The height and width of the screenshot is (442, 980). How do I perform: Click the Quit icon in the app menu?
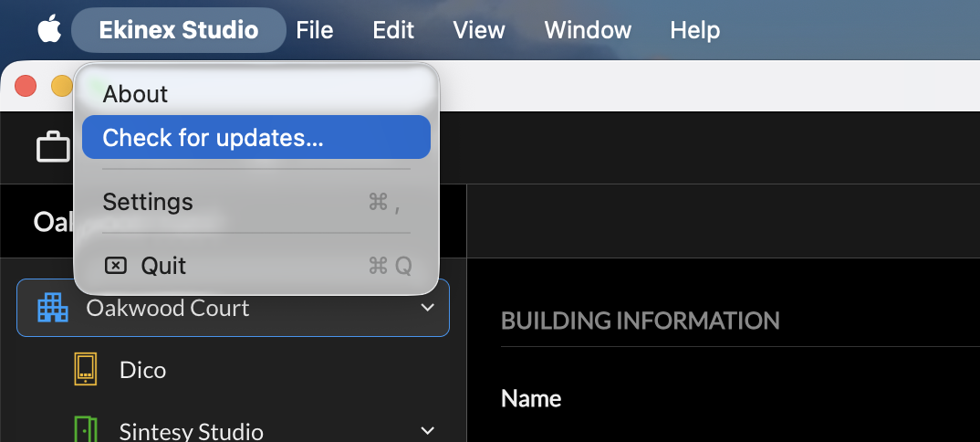coord(115,266)
